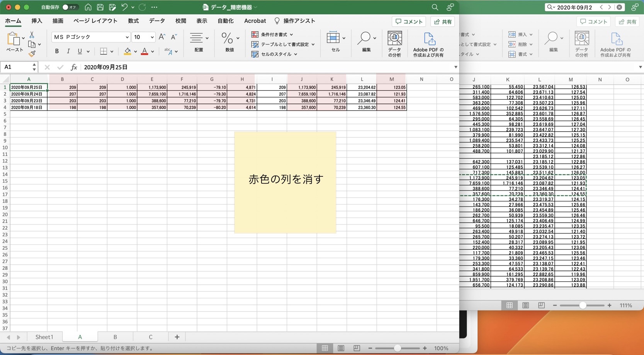Expand the formula bar arrow

[x=455, y=67]
